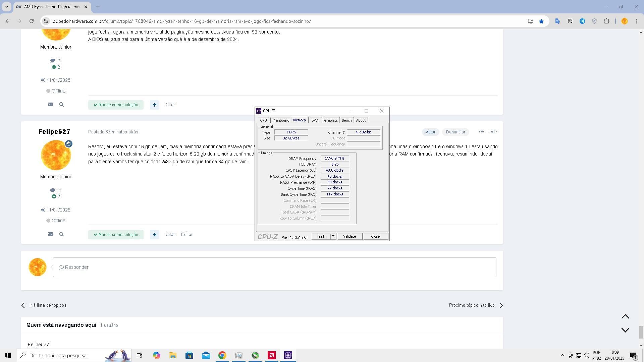
Task: Open File Explorer from the taskbar
Action: tap(173, 355)
